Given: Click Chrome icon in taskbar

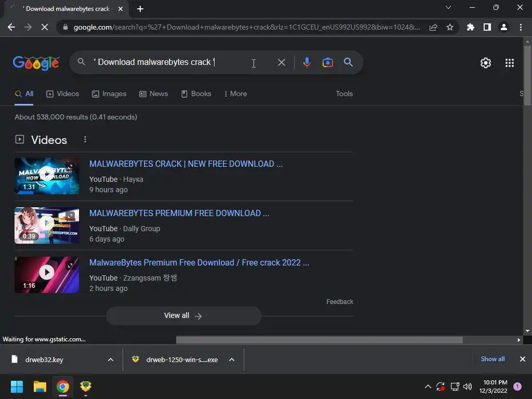Looking at the screenshot, I should click(63, 387).
